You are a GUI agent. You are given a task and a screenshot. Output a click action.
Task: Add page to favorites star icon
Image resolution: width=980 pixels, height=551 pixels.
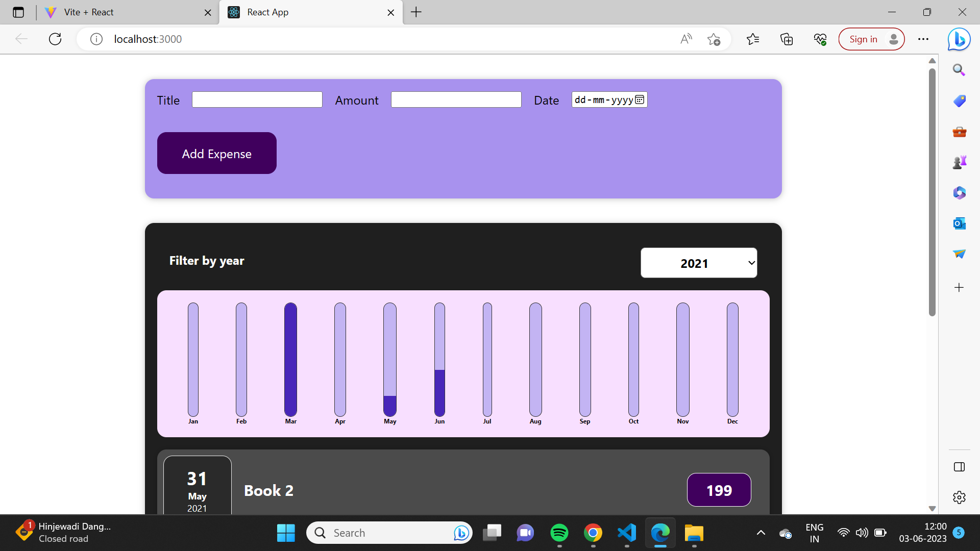714,39
